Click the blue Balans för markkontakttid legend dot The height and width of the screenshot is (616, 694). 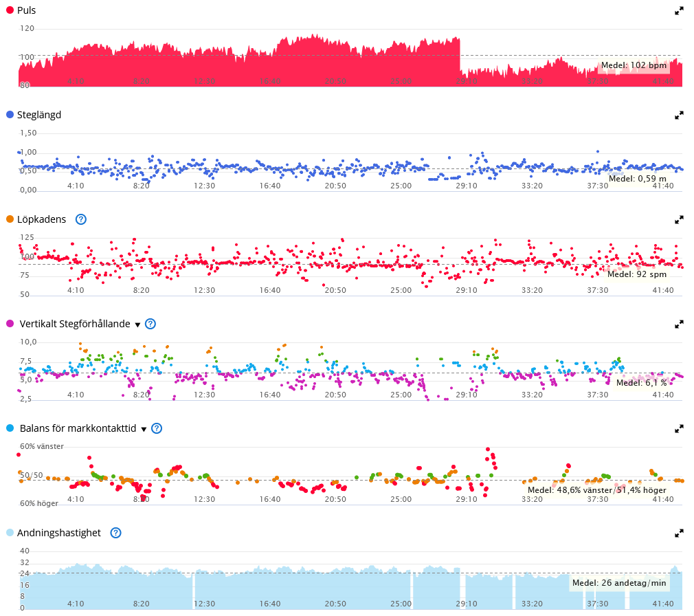click(x=10, y=428)
